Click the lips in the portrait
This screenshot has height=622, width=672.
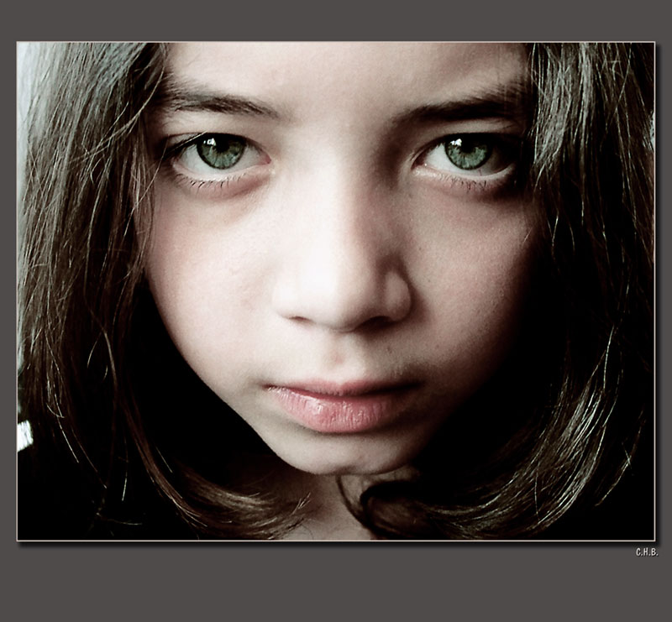coord(340,401)
